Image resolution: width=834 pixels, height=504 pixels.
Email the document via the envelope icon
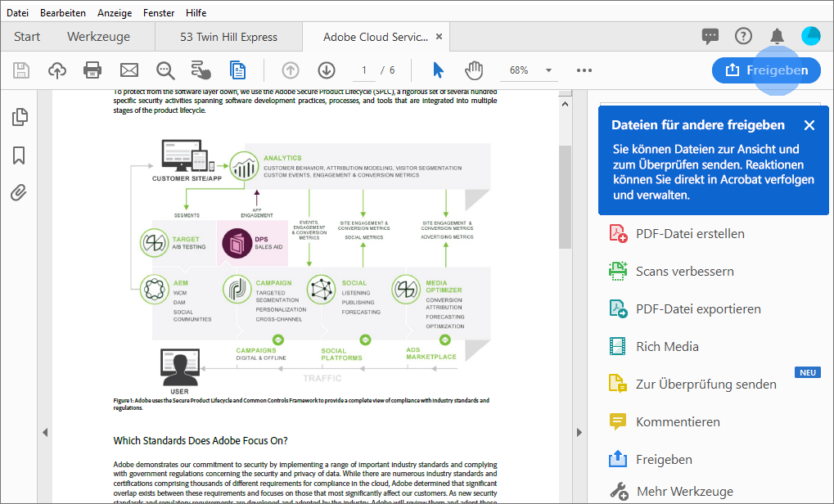coord(128,70)
